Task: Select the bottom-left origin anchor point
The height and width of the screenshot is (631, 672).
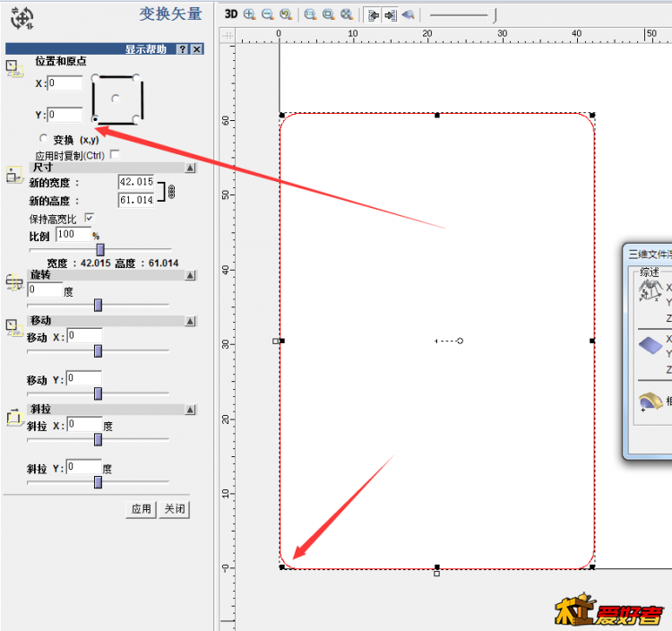Action: pos(95,119)
